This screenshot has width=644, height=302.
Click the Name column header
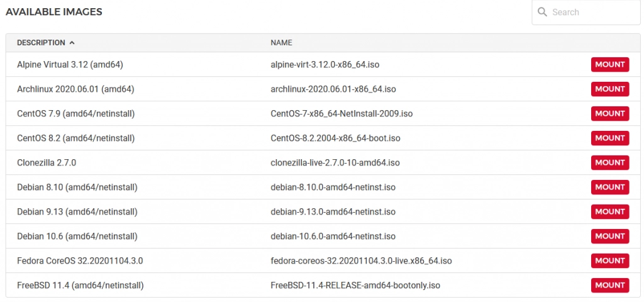click(281, 43)
